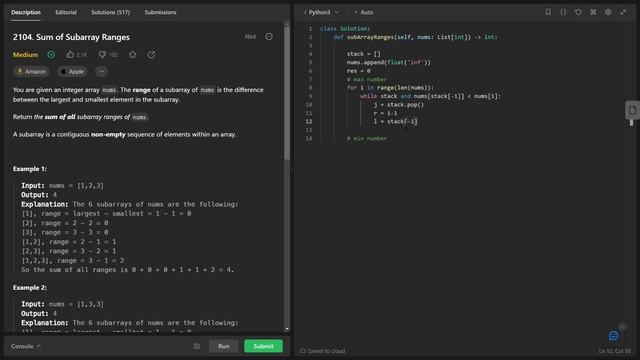This screenshot has height=360, width=640.
Task: Click the scroll down arrow in description
Action: (x=287, y=329)
